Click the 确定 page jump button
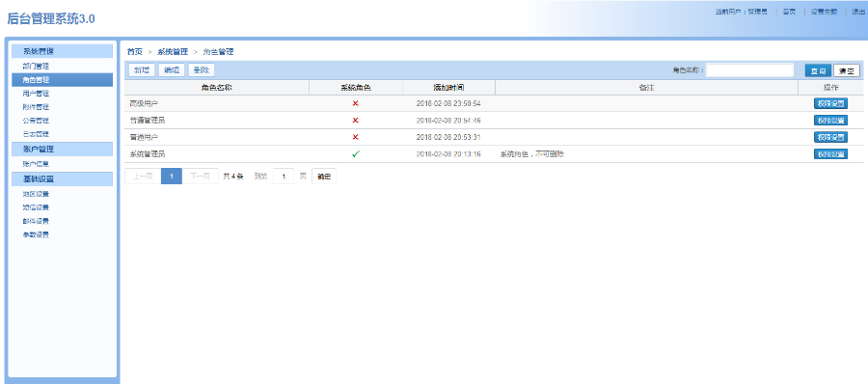Screen dimensions: 868x384 tap(324, 177)
